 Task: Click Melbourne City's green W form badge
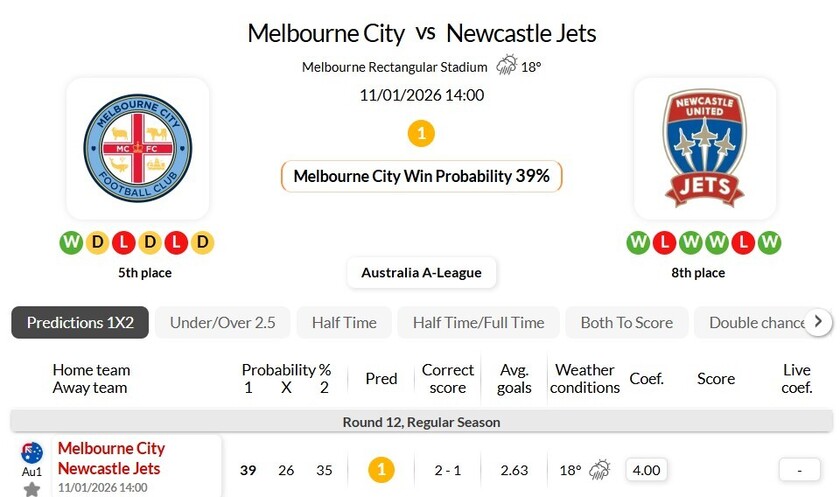pos(71,242)
